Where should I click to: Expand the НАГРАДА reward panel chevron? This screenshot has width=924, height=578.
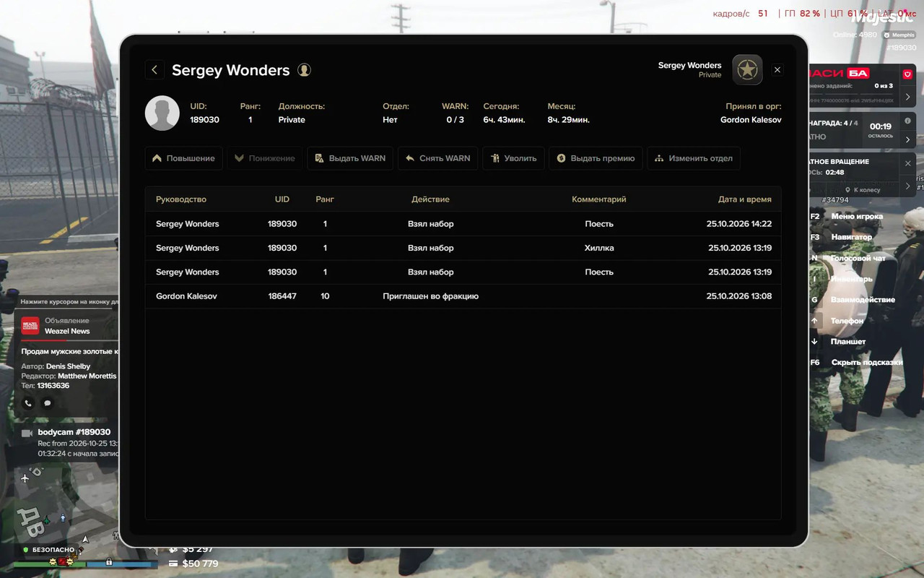(908, 139)
